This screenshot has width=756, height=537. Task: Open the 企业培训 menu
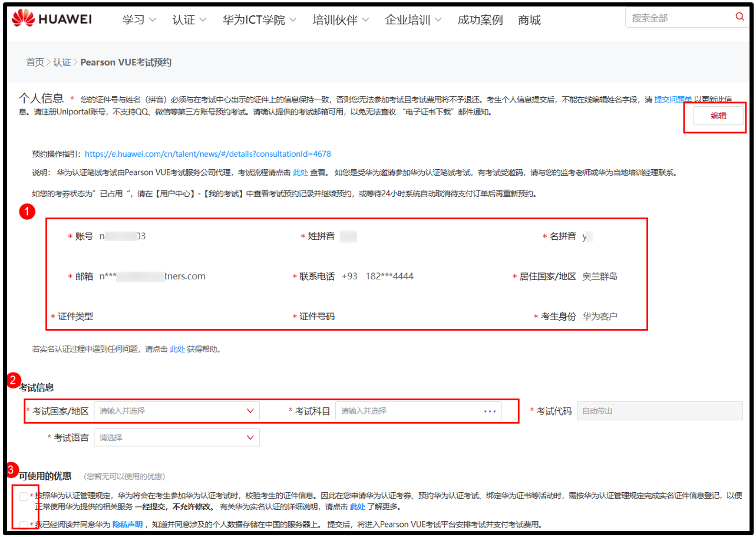tap(414, 20)
